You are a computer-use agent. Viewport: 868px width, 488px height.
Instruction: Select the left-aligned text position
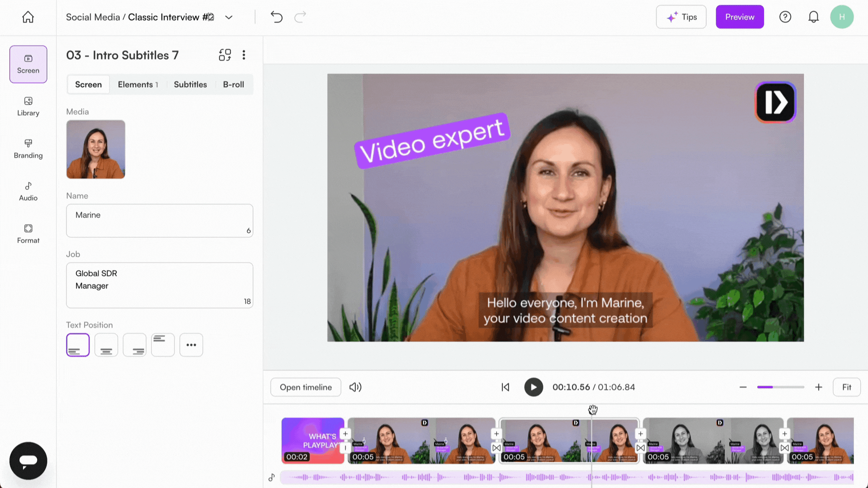tap(77, 344)
